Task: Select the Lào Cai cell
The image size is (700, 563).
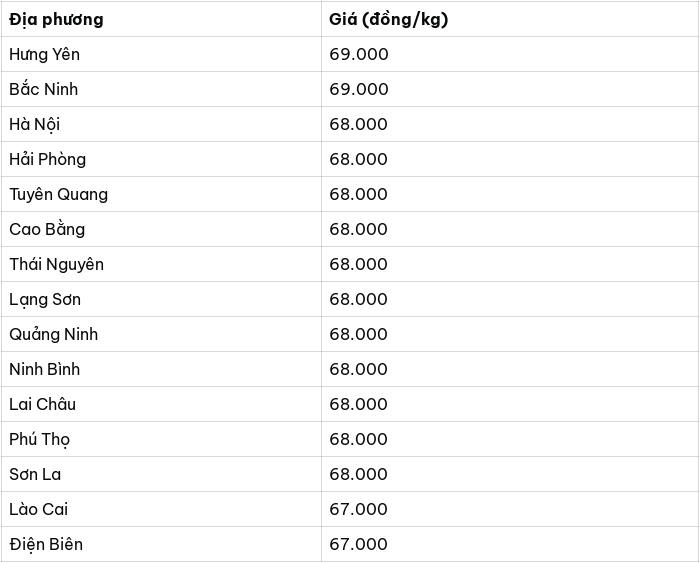Action: click(161, 509)
